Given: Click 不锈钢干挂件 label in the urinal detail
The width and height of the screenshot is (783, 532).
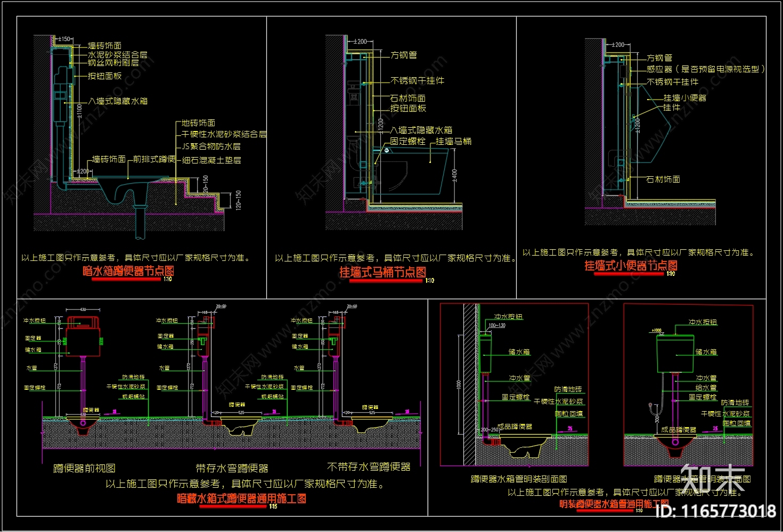Looking at the screenshot, I should click(x=673, y=82).
